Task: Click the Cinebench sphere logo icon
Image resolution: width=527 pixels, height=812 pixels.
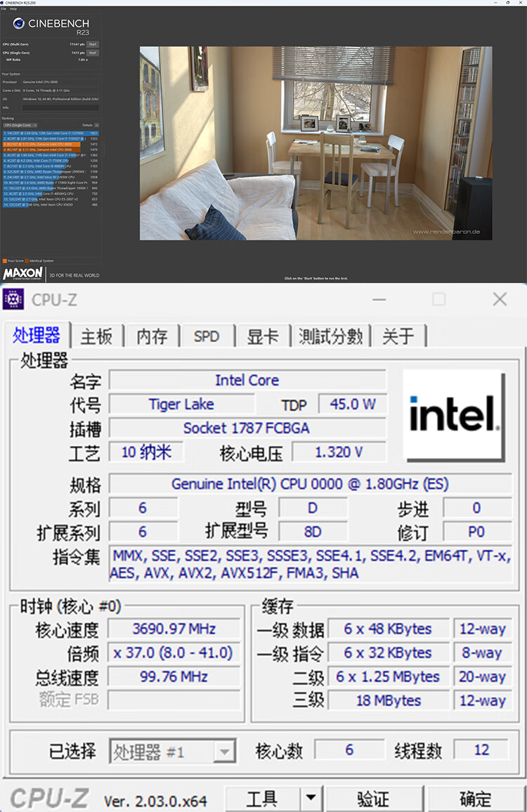Action: tap(19, 23)
